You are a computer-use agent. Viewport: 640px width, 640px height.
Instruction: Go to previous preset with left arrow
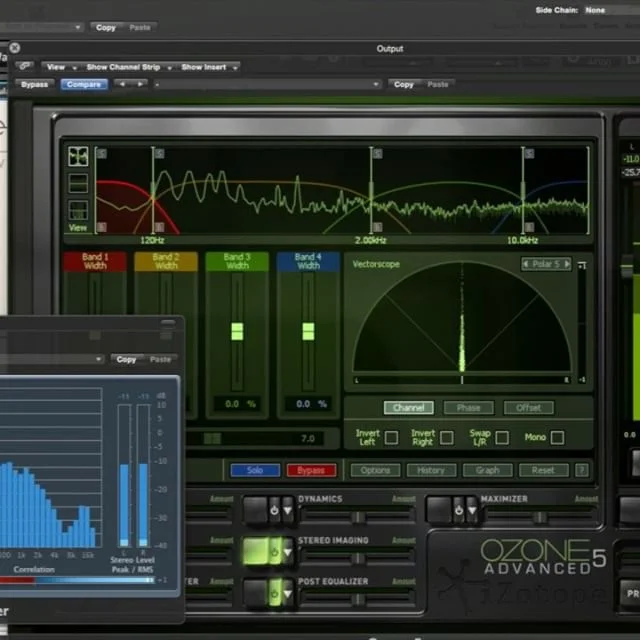click(x=122, y=84)
